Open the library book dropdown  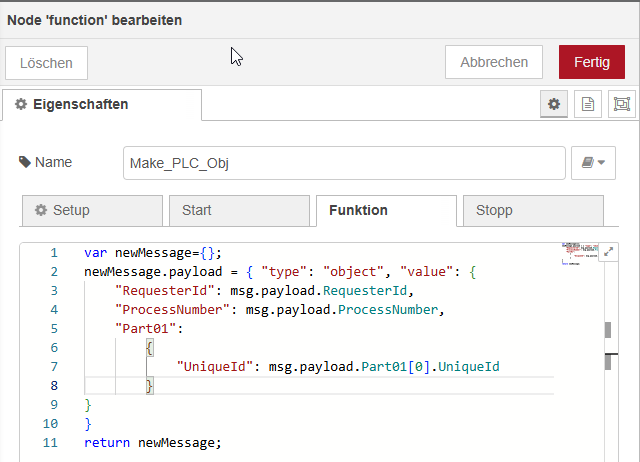(593, 163)
